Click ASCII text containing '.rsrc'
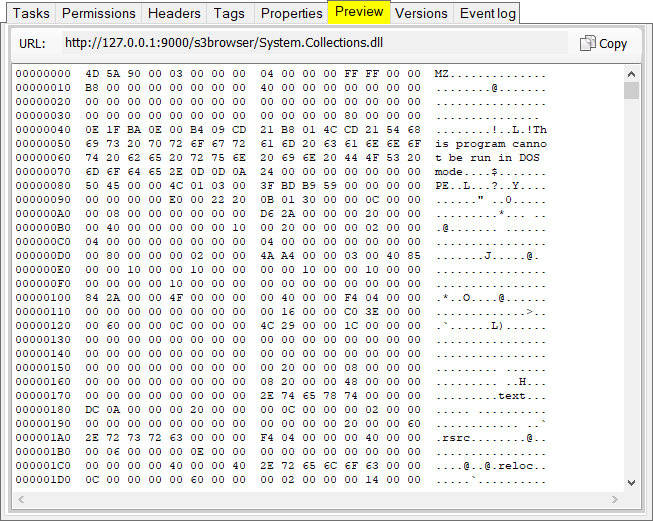The height and width of the screenshot is (521, 653). (x=491, y=438)
